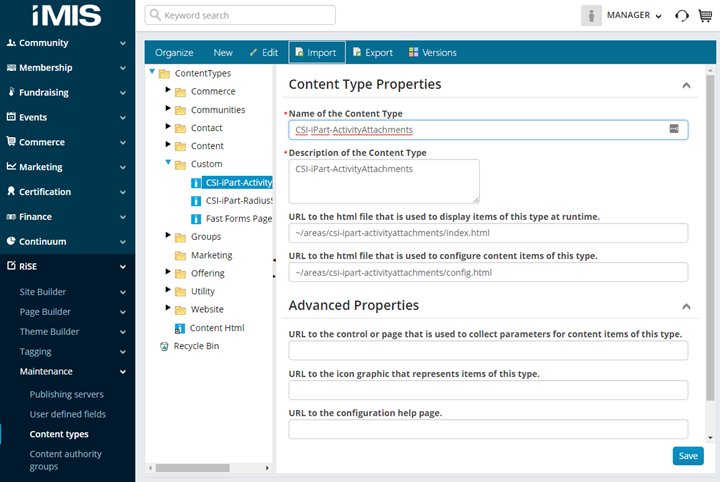Open the New menu
The width and height of the screenshot is (720, 482).
223,52
